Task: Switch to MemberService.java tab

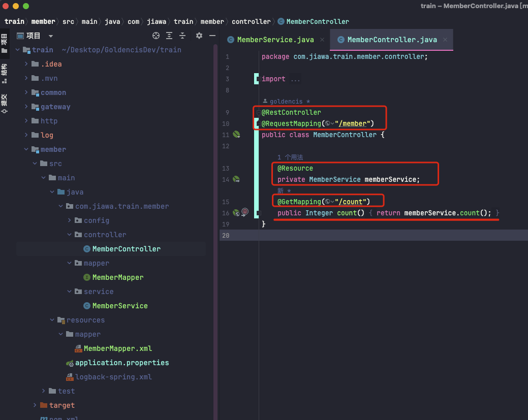Action: point(275,40)
